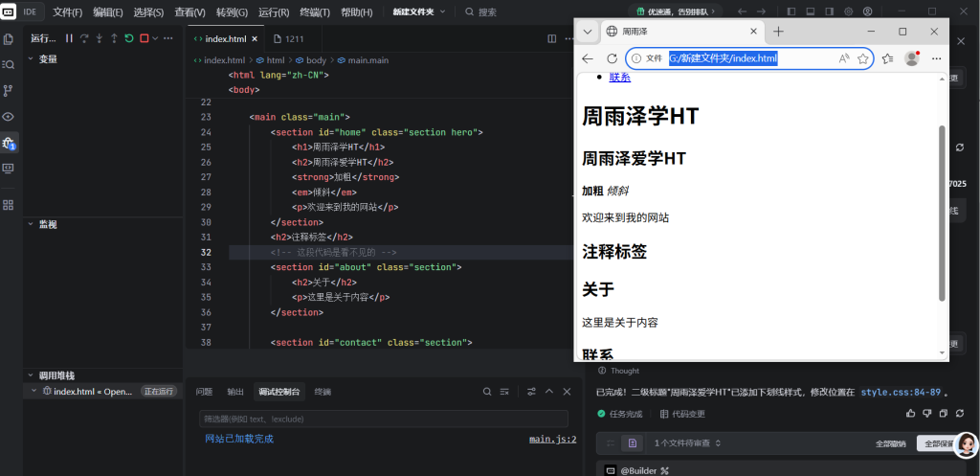Collapse the 调用堆栈 section
Screen dimensions: 980x476
[31, 376]
